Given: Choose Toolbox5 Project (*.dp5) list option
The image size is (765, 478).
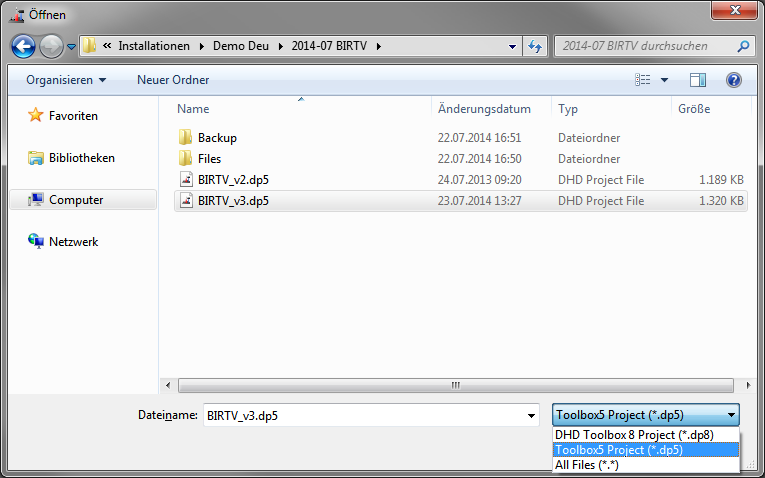Looking at the screenshot, I should point(646,450).
